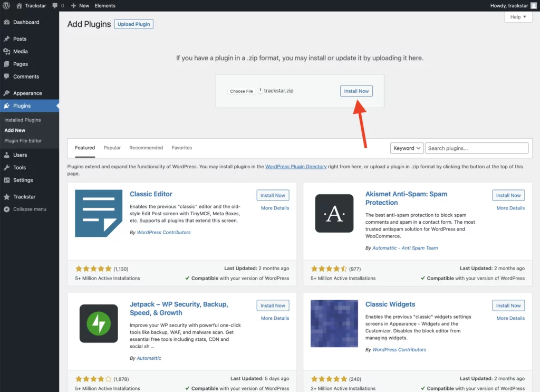The width and height of the screenshot is (540, 392).
Task: Click the Jetpack plugin logo
Action: [x=99, y=323]
